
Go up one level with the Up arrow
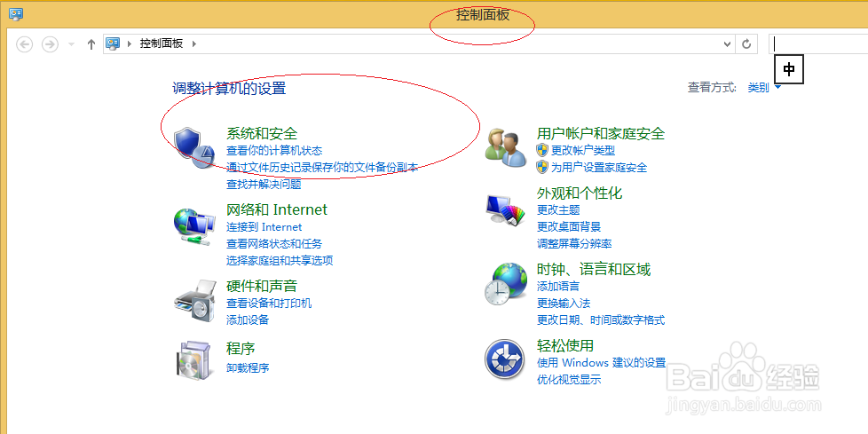92,44
